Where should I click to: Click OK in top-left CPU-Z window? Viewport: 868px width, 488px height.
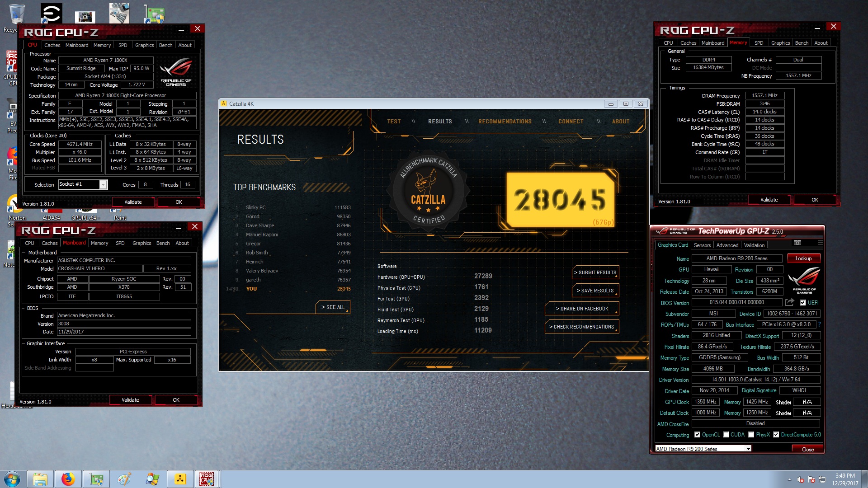179,202
